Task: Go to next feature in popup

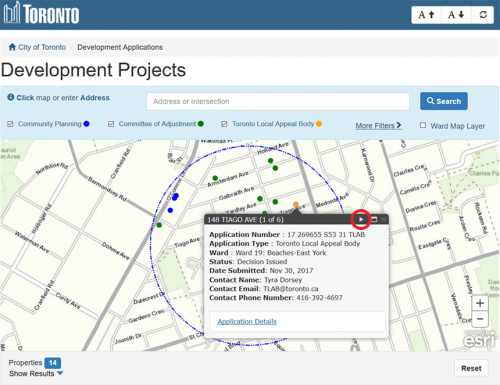Action: tap(361, 219)
